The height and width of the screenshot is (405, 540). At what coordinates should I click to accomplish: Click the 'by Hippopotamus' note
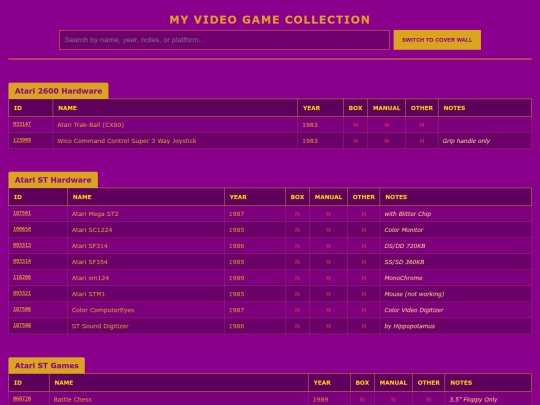click(x=409, y=326)
